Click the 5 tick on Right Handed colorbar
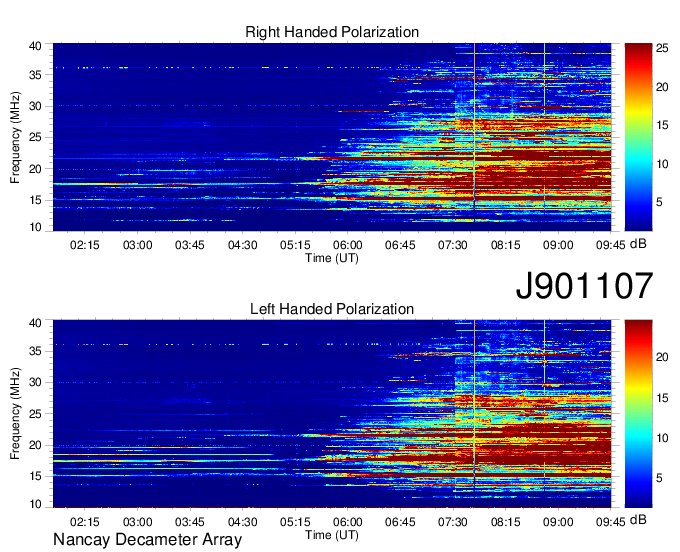Viewport: 680px width, 552px height. click(x=659, y=202)
